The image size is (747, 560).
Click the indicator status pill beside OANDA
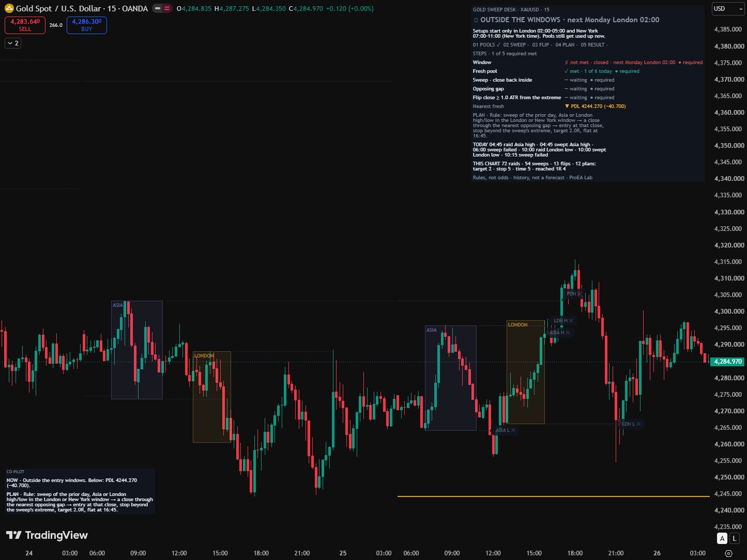[162, 8]
